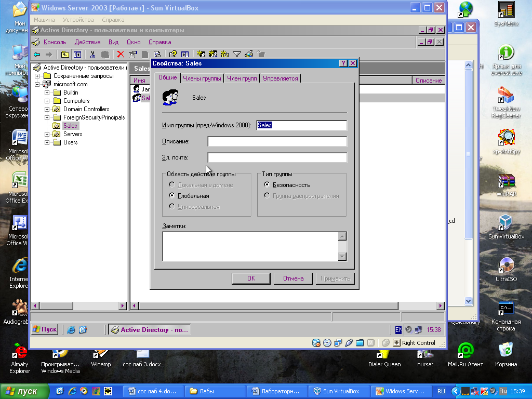The image size is (532, 399).
Task: Click the EN language indicator in guest tray
Action: coord(398,330)
